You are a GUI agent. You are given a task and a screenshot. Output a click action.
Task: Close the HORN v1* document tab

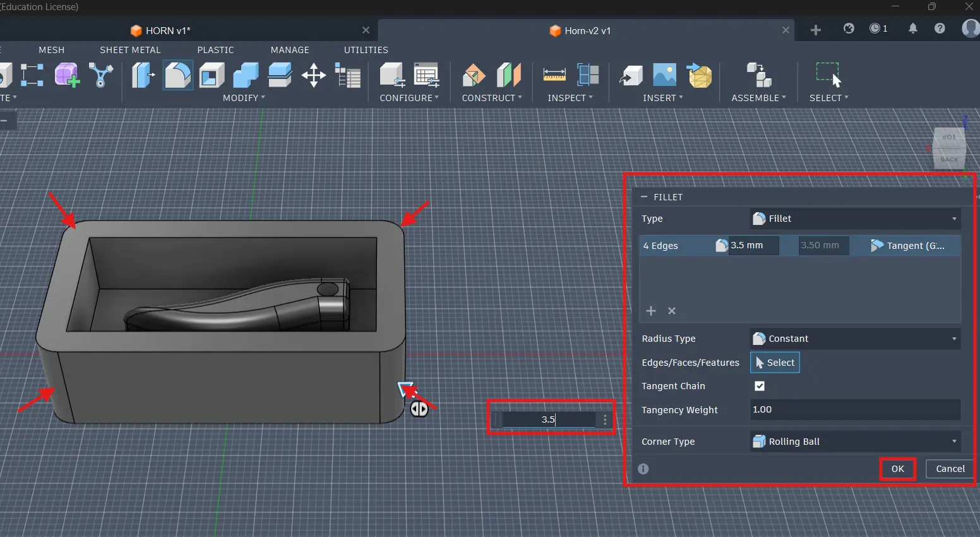point(366,30)
